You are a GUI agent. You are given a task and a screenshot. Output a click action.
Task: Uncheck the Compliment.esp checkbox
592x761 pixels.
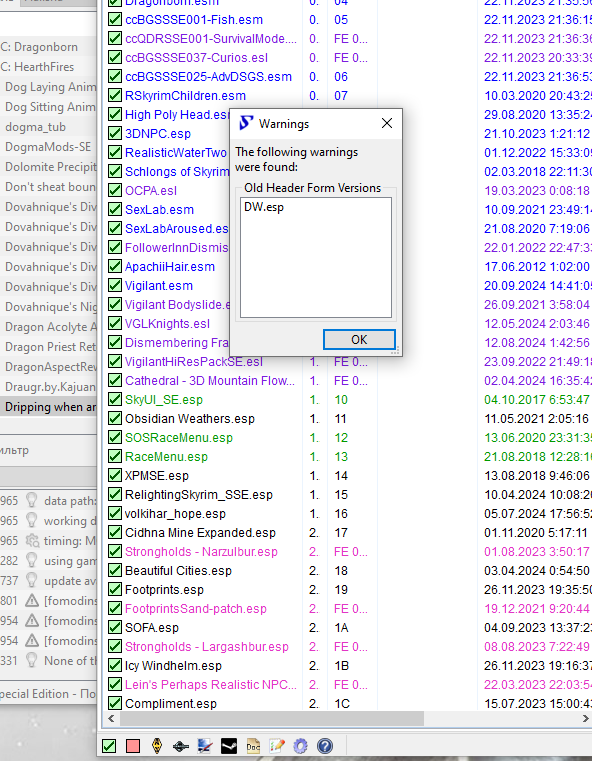click(x=115, y=703)
